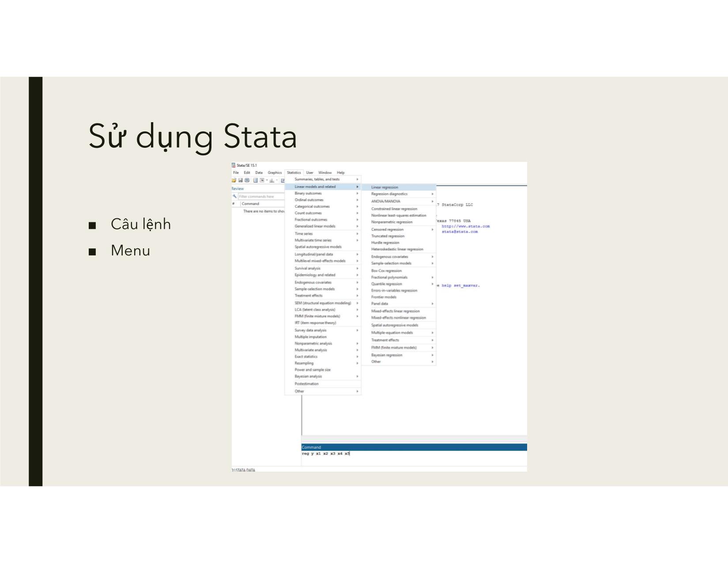Choose Power and sample size
Screen dimensions: 728x562
pos(323,370)
